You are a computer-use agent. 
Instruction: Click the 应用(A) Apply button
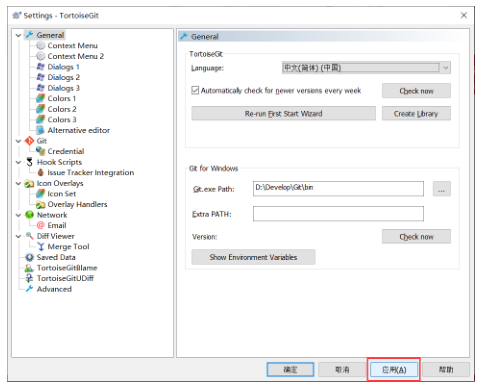point(394,370)
